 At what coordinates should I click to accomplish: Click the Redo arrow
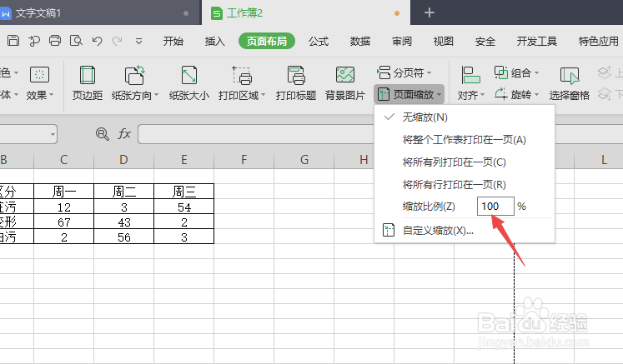pos(118,41)
